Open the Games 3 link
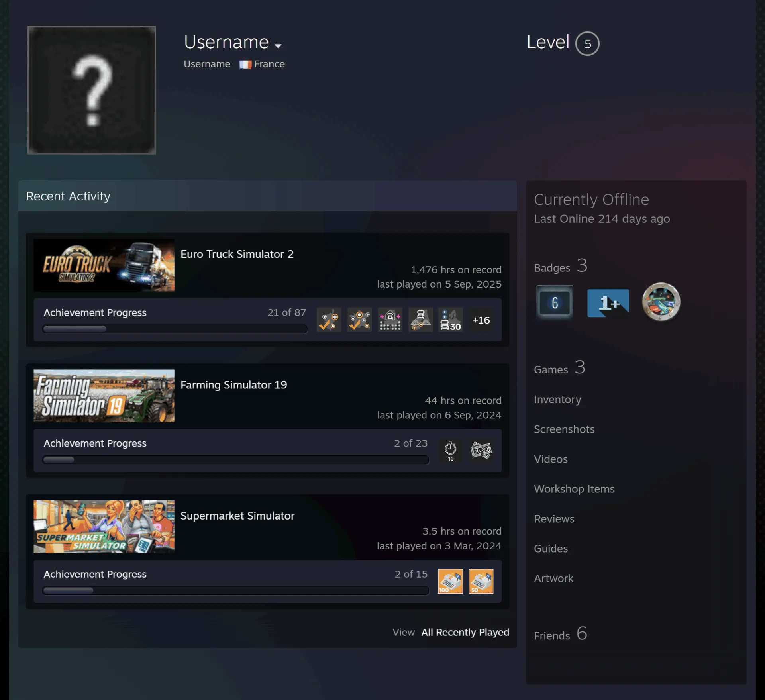The image size is (765, 700). (x=559, y=368)
